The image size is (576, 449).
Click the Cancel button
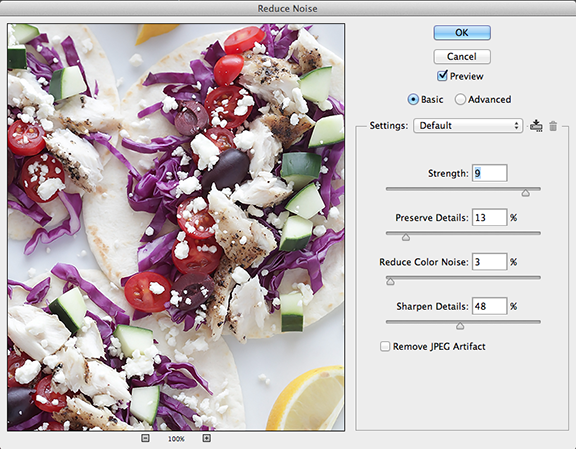[462, 57]
